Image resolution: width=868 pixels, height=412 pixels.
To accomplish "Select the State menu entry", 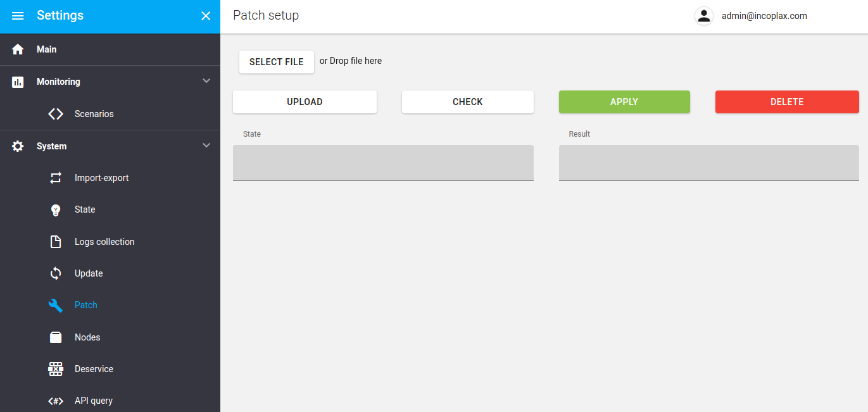I will [x=110, y=209].
